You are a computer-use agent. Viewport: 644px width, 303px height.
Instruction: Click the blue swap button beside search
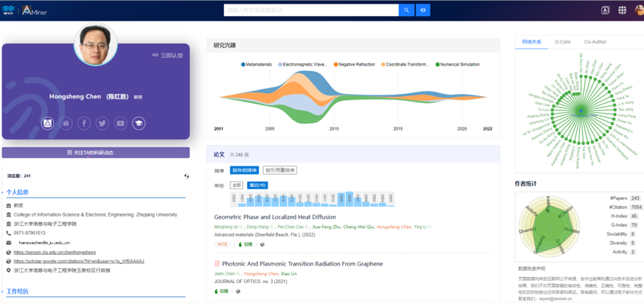[423, 10]
